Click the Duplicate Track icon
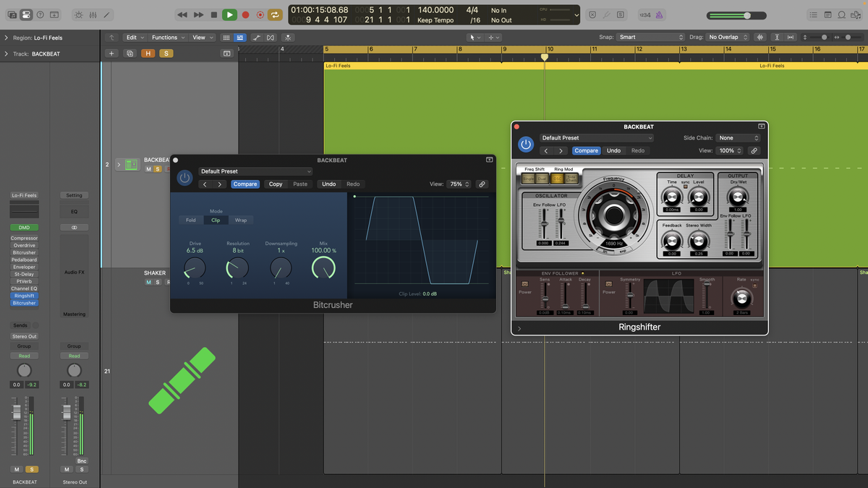Image resolution: width=868 pixels, height=488 pixels. click(130, 53)
